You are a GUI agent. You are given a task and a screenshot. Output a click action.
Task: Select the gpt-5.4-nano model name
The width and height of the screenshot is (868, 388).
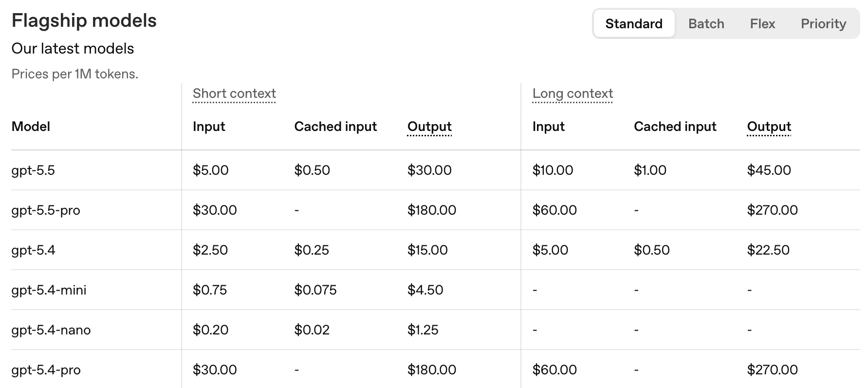pyautogui.click(x=51, y=330)
